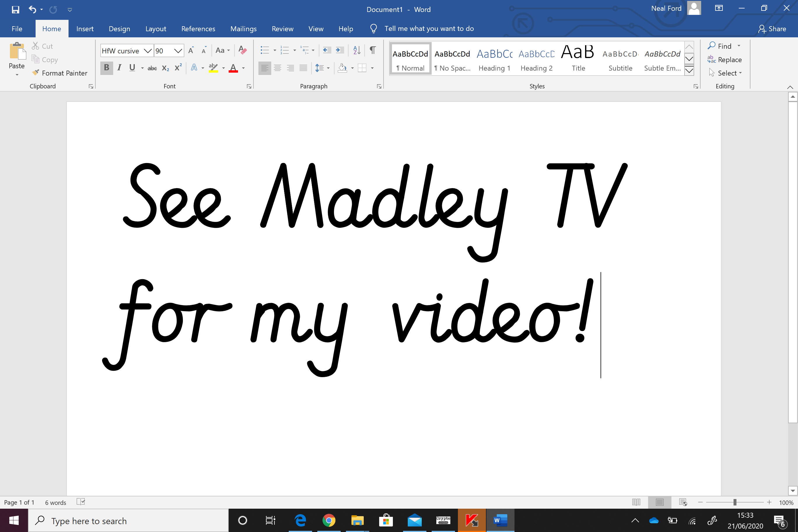Click the Bullets list icon
The width and height of the screenshot is (798, 532).
[x=265, y=50]
